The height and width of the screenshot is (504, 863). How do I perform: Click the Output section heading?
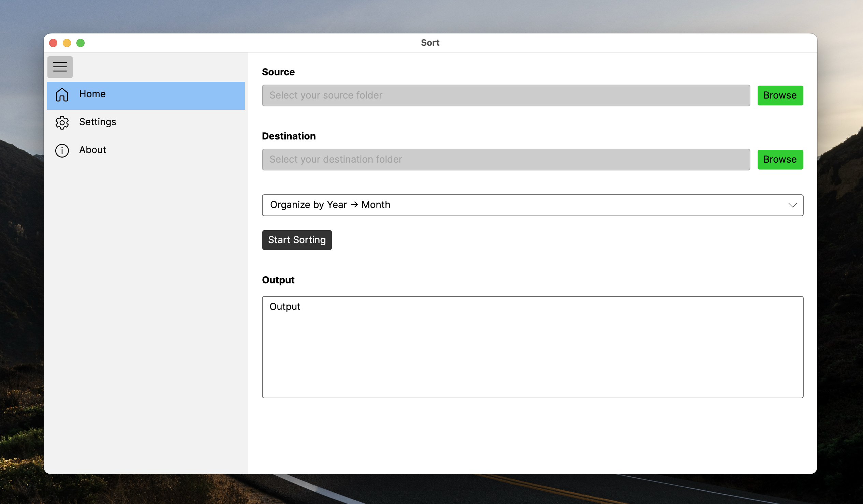pyautogui.click(x=278, y=280)
